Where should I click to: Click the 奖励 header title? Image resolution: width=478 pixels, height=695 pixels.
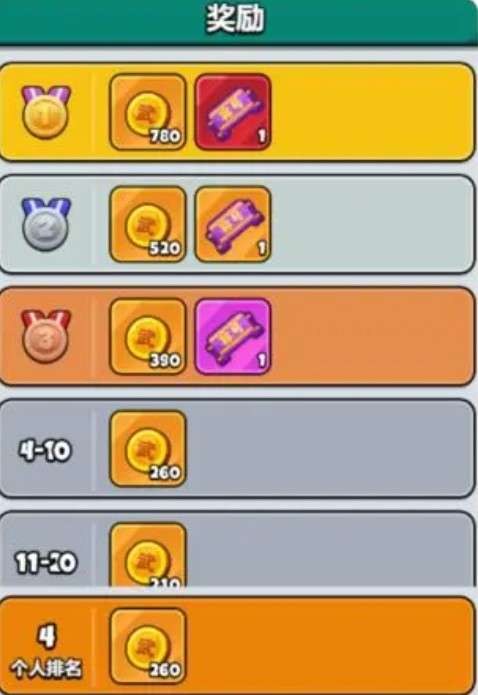[x=235, y=19]
